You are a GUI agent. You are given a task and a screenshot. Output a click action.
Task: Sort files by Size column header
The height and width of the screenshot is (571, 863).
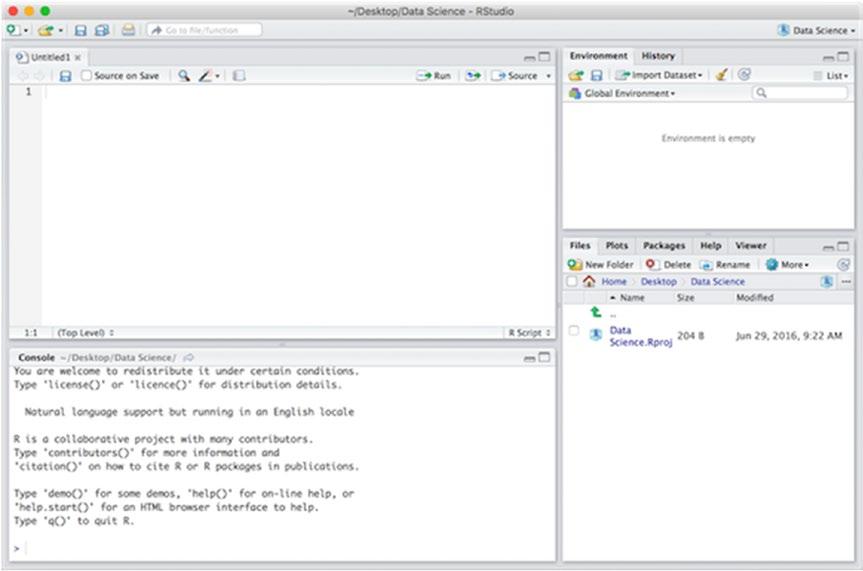click(685, 298)
